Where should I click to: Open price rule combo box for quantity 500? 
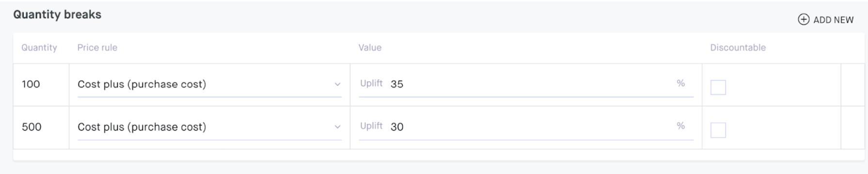209,127
